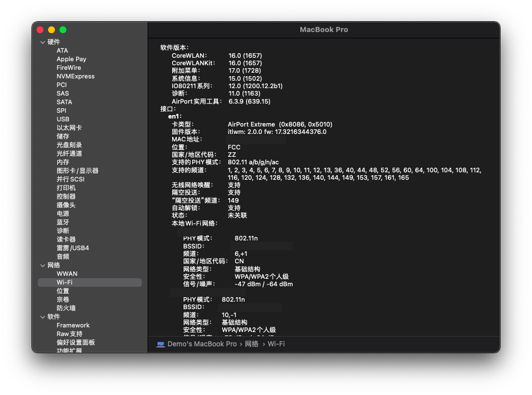This screenshot has height=395, width=532.
Task: Click the channel value 6,+1
Action: pyautogui.click(x=241, y=254)
